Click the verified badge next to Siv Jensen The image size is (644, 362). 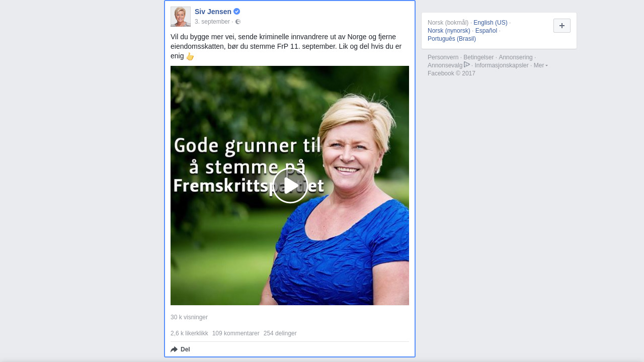pos(237,12)
